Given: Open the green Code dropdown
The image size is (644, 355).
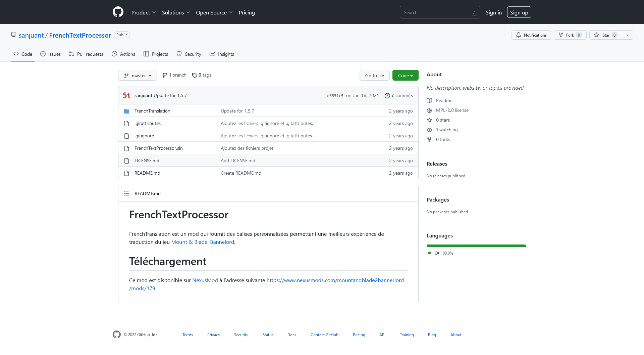Looking at the screenshot, I should click(405, 75).
